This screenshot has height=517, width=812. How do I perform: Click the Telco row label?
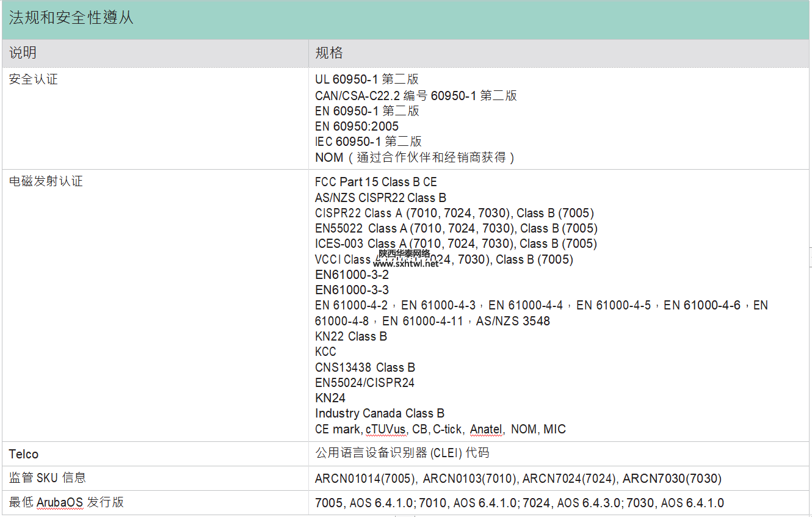tap(24, 454)
